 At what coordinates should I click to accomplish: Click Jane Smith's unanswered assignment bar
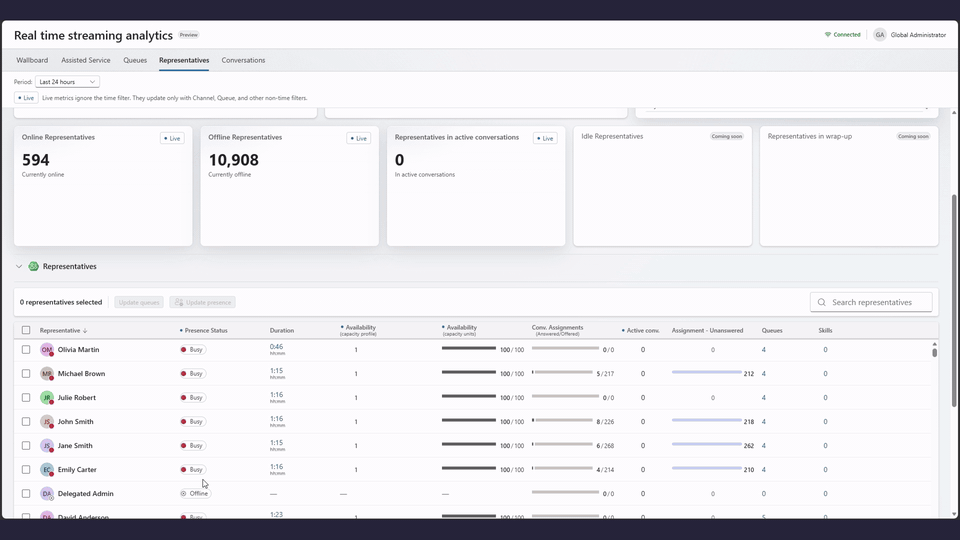coord(707,444)
